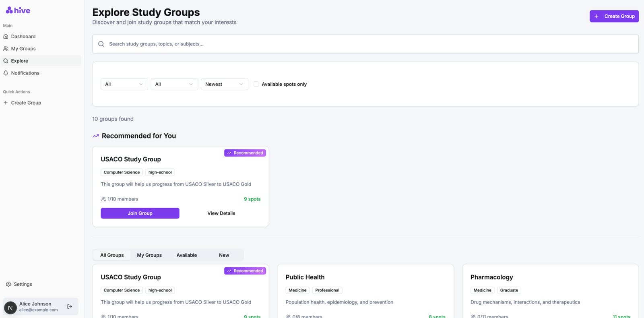
Task: Click '10 groups found' text
Action: (x=113, y=119)
